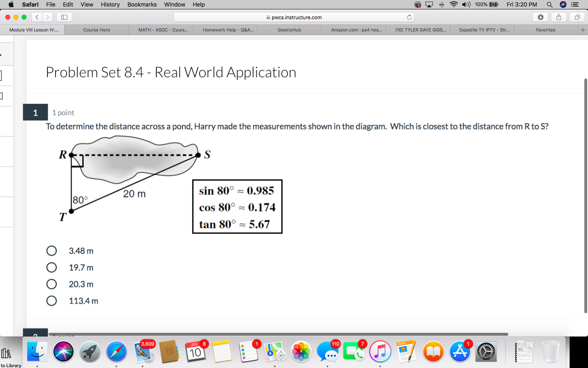Image resolution: width=588 pixels, height=368 pixels.
Task: Switch to the Course Hero tab
Action: coord(96,29)
